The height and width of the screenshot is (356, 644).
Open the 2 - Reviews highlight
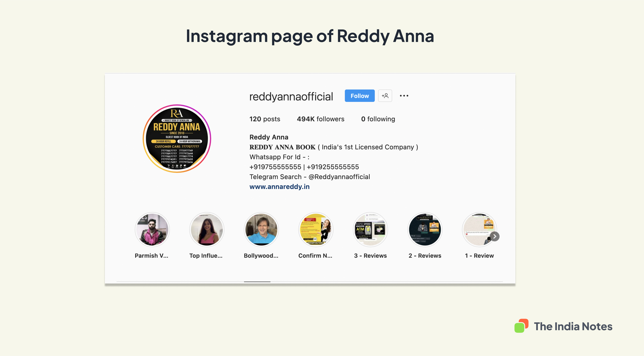coord(425,230)
